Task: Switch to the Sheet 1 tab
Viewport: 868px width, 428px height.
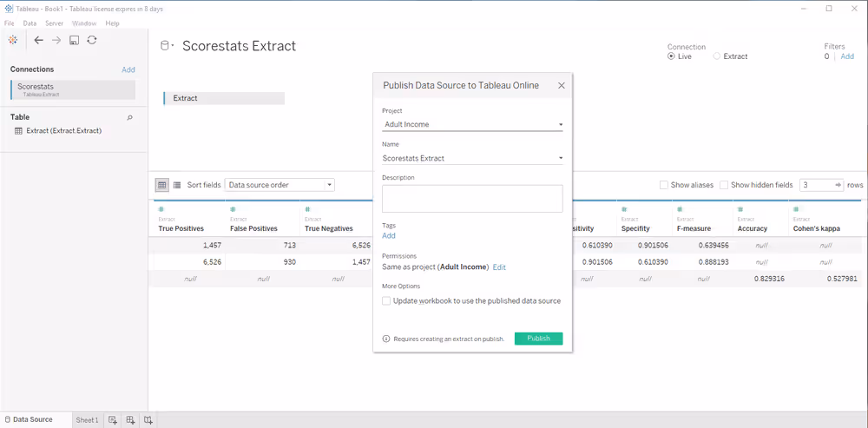Action: point(87,420)
